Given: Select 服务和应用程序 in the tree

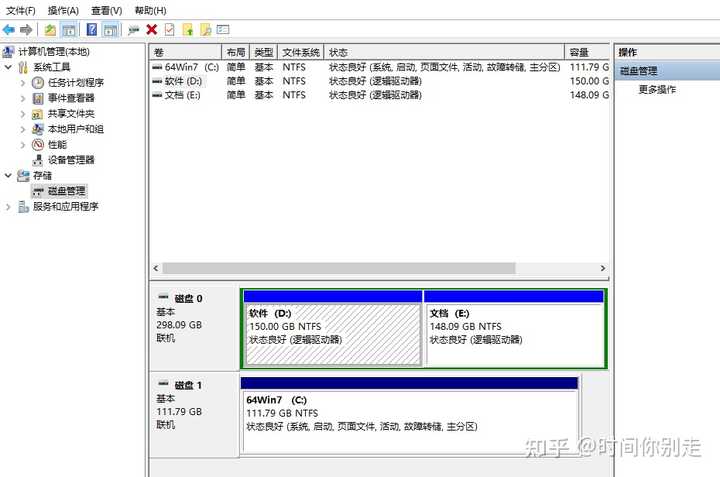Looking at the screenshot, I should click(x=66, y=207).
